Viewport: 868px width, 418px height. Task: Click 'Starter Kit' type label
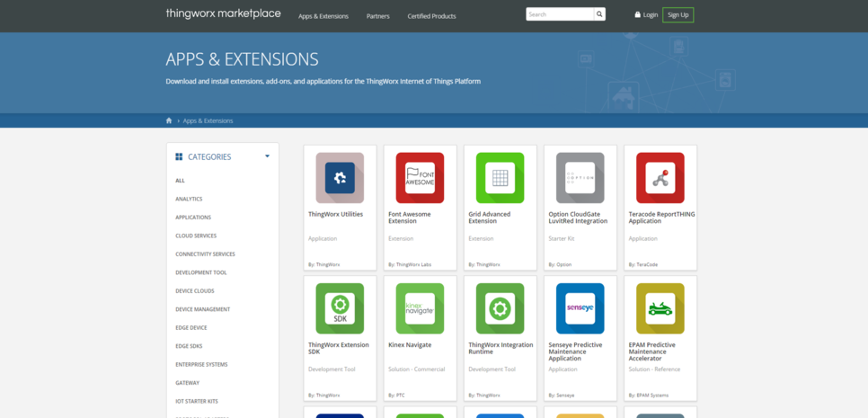coord(562,238)
